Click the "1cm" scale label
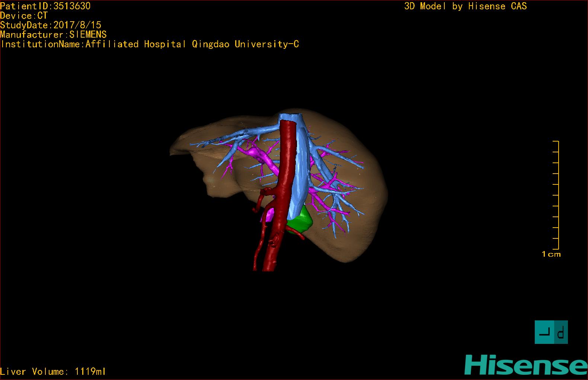Screen dimensions: 588x380 [x=551, y=254]
